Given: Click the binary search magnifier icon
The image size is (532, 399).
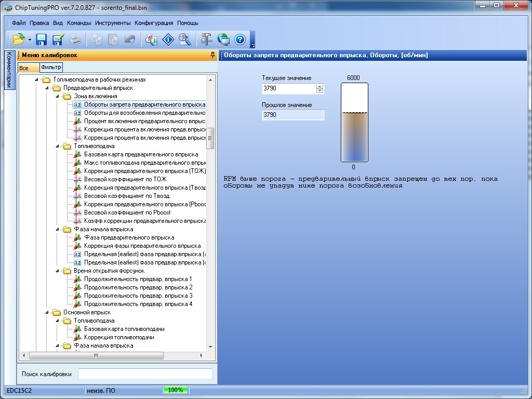Looking at the screenshot, I should coord(184,39).
